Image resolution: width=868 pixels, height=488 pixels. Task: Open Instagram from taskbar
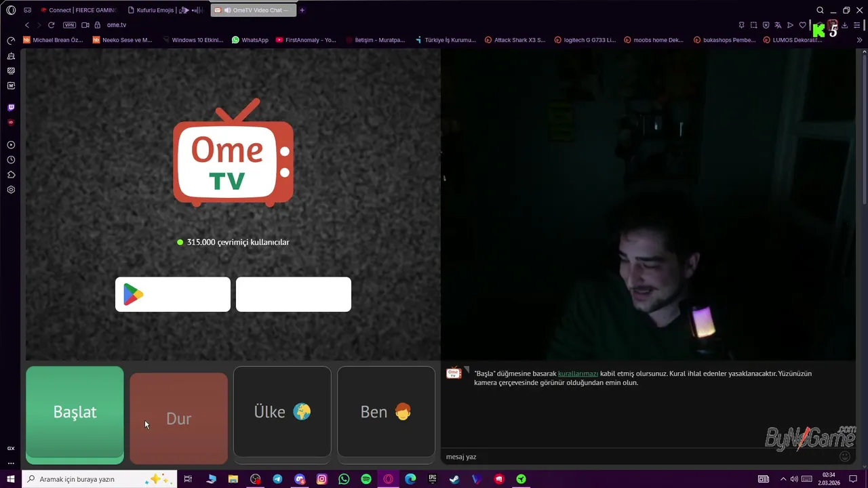pos(321,479)
